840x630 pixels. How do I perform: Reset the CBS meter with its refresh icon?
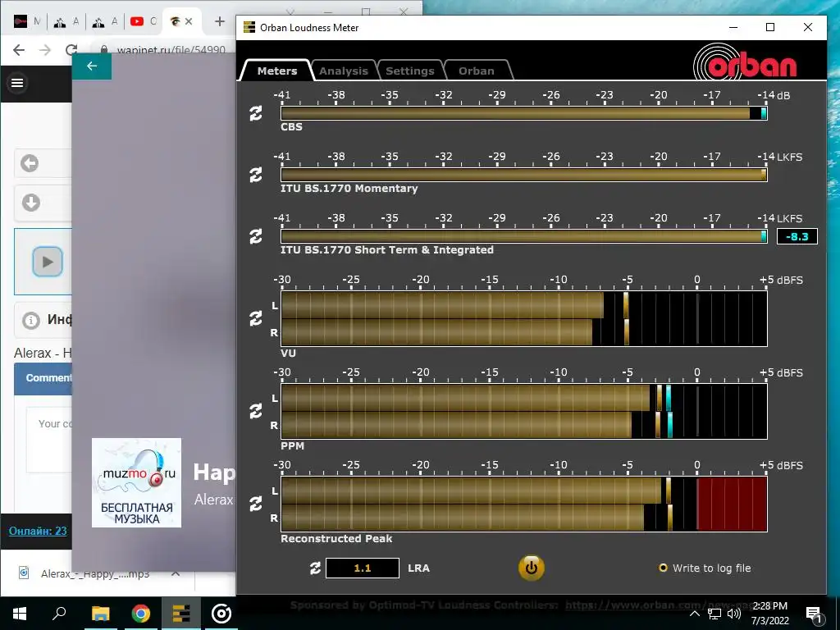(x=256, y=113)
